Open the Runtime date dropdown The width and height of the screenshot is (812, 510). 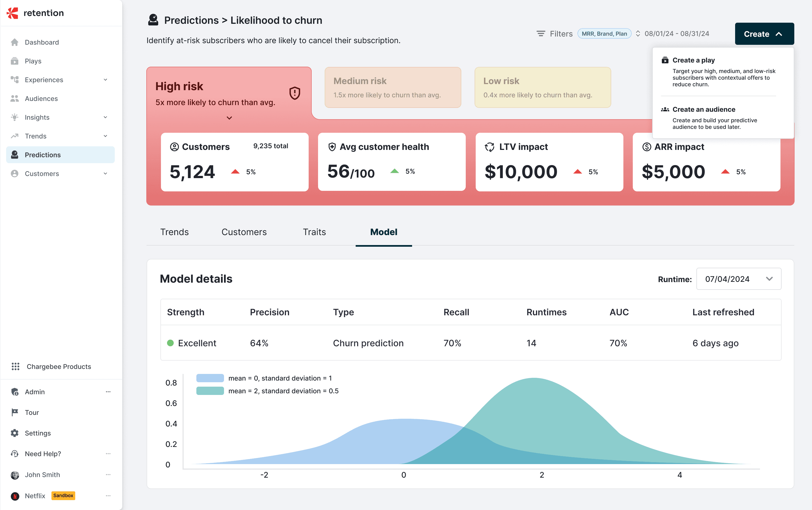[x=738, y=279]
